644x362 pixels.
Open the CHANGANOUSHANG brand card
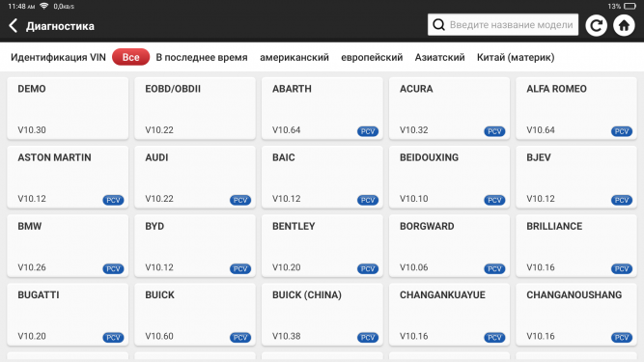point(576,315)
